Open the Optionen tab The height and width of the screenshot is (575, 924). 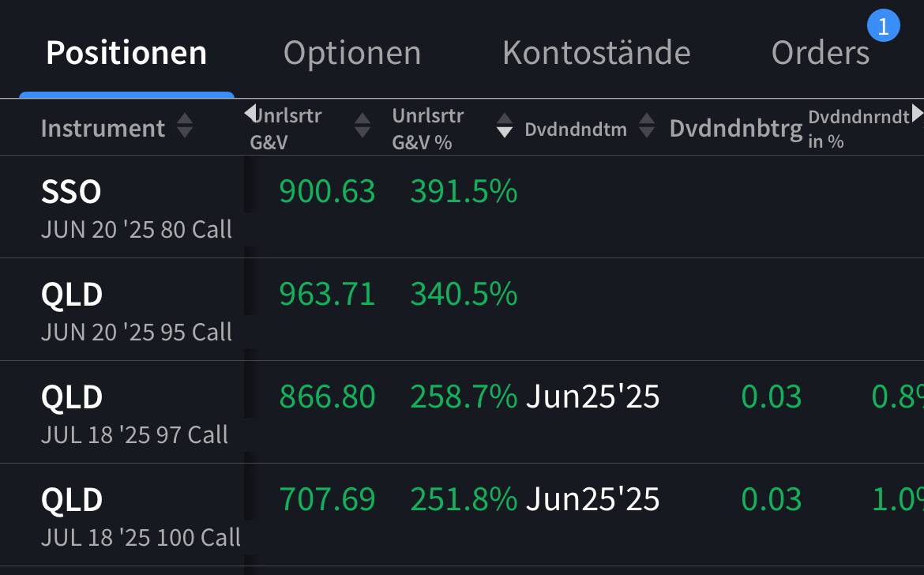point(352,53)
